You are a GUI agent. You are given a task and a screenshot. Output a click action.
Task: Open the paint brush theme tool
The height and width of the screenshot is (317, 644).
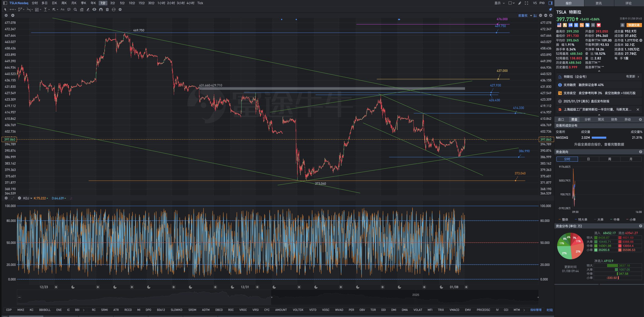tap(520, 3)
